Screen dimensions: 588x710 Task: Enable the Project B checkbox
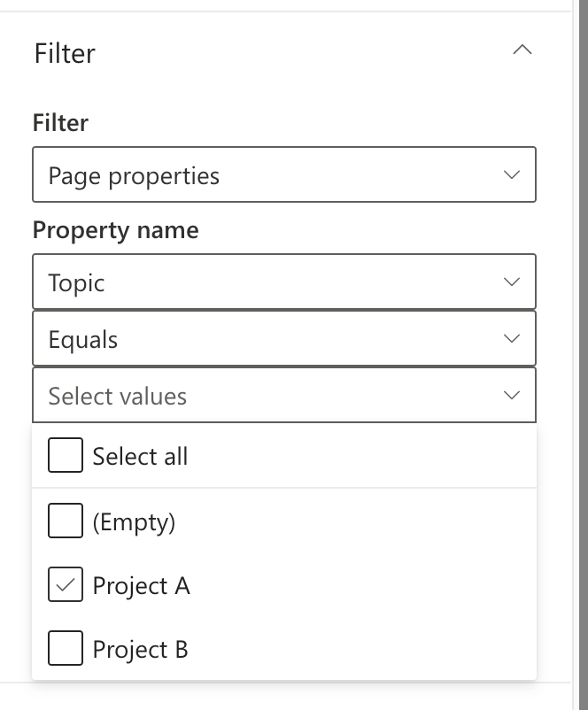click(x=66, y=649)
